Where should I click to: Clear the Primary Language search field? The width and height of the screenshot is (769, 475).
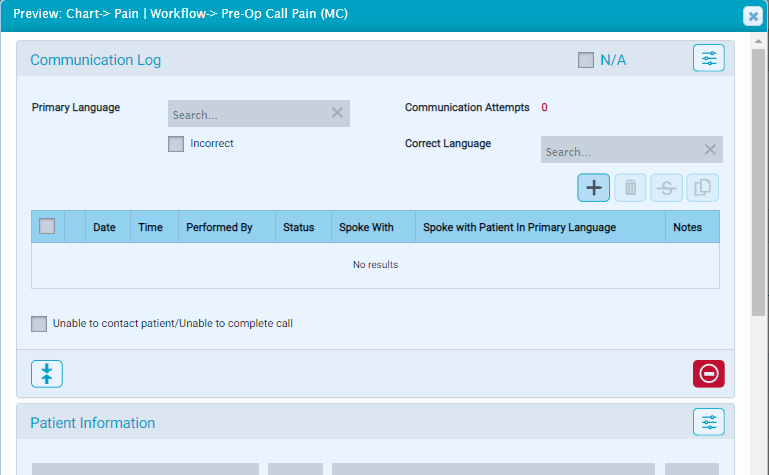point(337,114)
